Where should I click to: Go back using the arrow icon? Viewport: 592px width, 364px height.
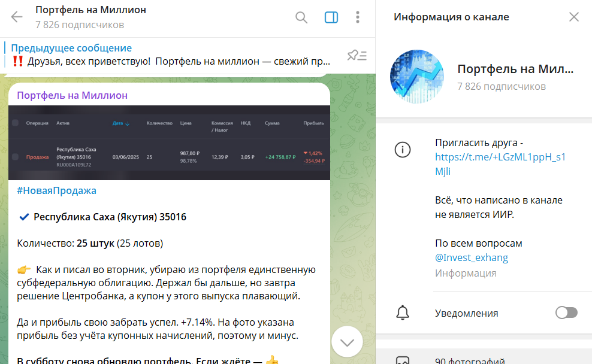tap(17, 17)
